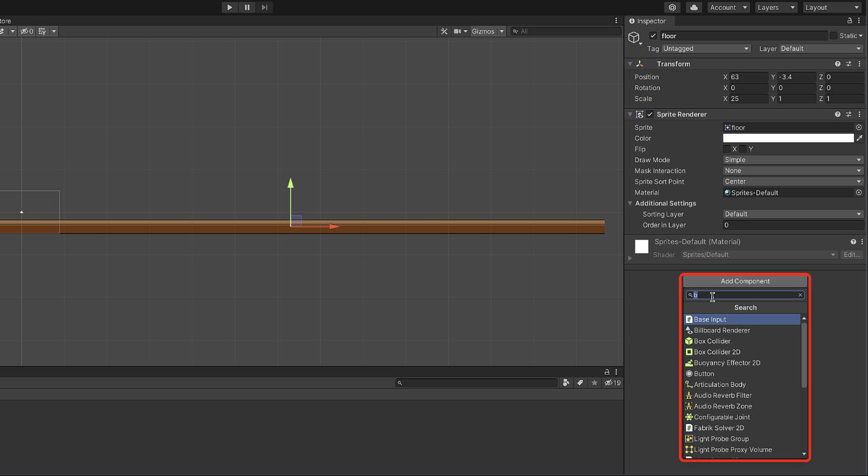Open Transform presets icon
Image resolution: width=868 pixels, height=476 pixels.
[x=848, y=64]
